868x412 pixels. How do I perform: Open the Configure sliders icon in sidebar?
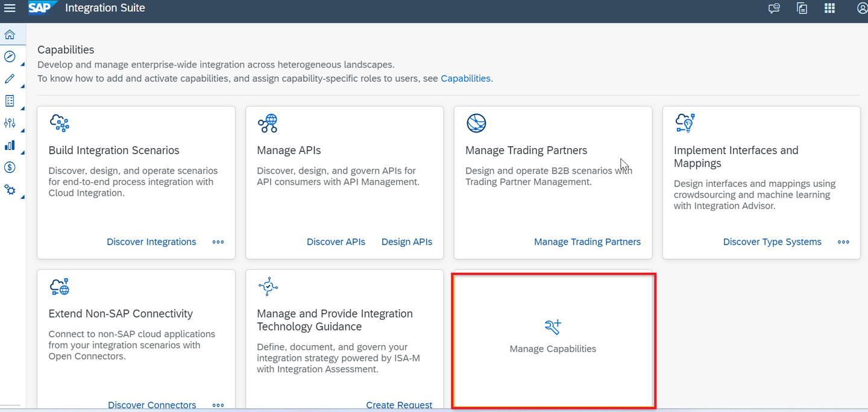coord(10,123)
